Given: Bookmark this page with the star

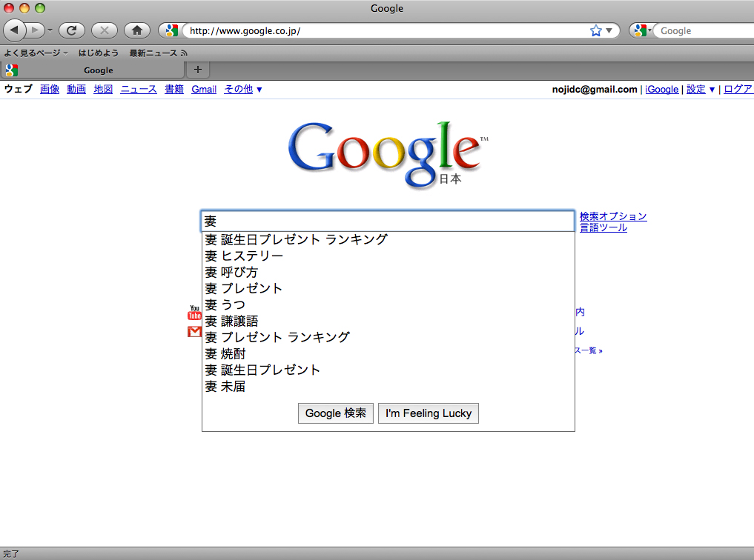Looking at the screenshot, I should point(596,30).
